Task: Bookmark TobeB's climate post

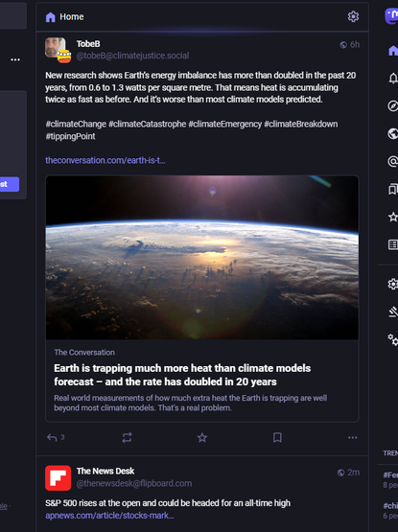Action: [x=277, y=438]
